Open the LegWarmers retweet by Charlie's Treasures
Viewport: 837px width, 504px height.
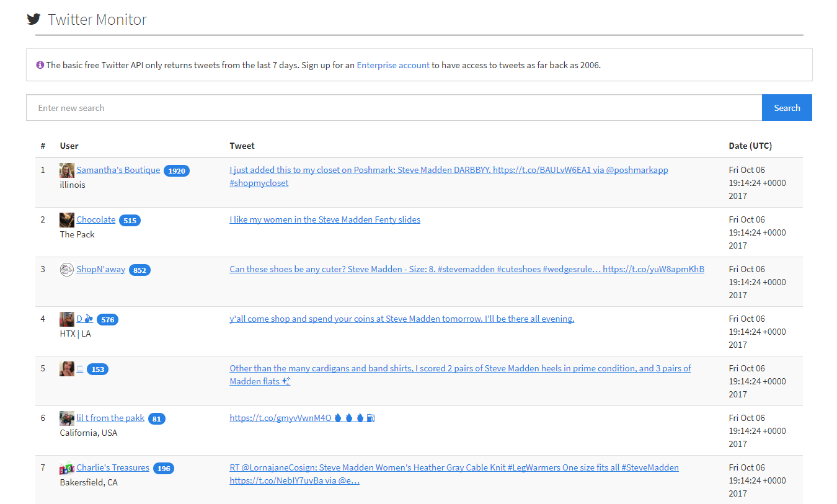point(454,467)
